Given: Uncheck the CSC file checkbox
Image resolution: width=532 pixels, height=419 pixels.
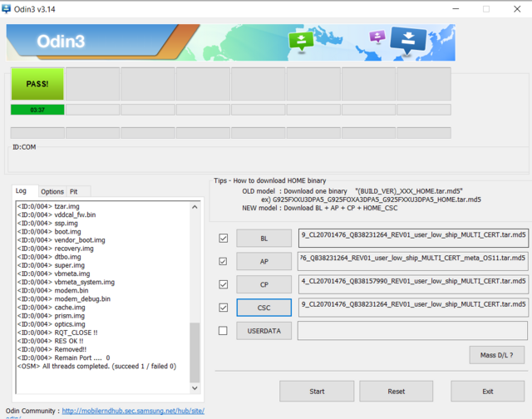Looking at the screenshot, I should point(224,308).
